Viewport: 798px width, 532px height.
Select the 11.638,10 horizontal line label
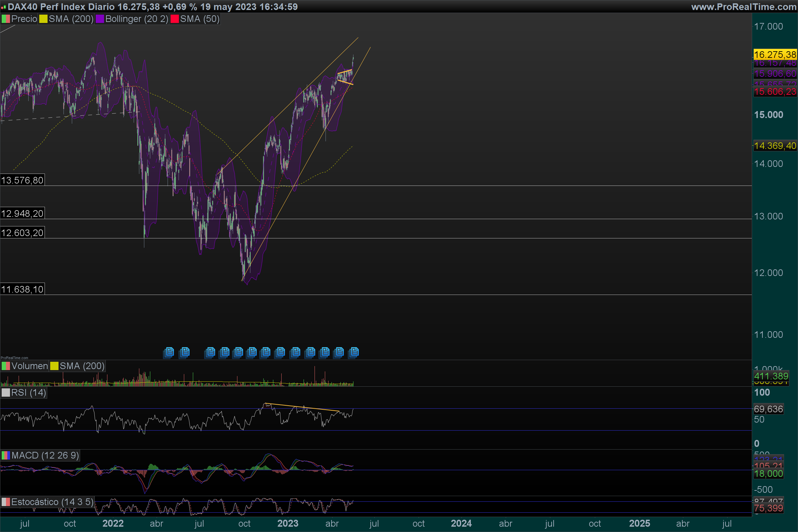[22, 289]
